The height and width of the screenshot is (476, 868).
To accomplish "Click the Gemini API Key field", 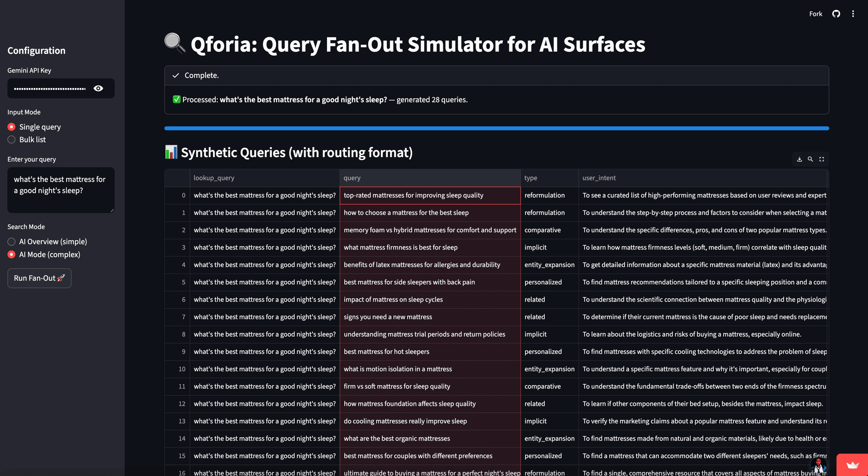I will pos(50,88).
